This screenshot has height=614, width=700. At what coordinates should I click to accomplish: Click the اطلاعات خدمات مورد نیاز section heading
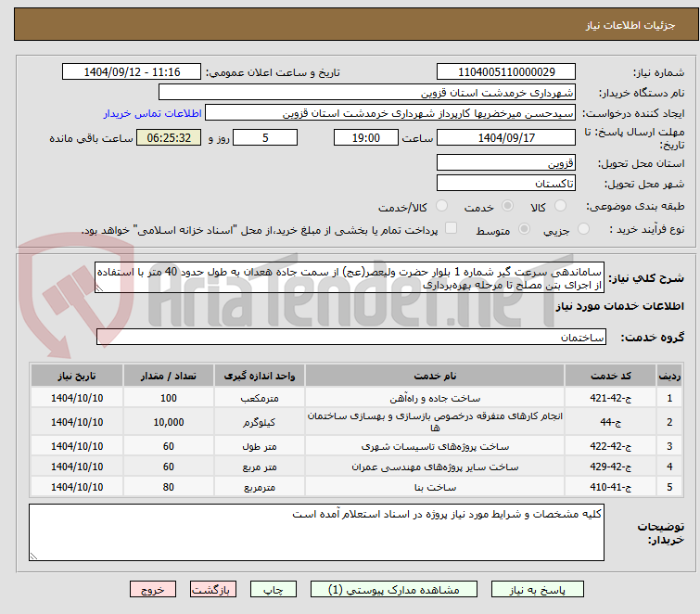[x=619, y=306]
